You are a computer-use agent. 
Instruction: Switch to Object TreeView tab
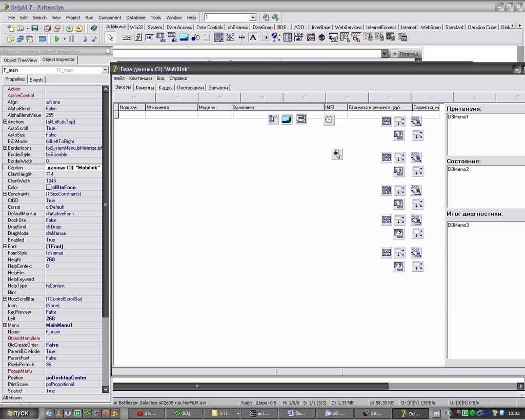pyautogui.click(x=20, y=61)
